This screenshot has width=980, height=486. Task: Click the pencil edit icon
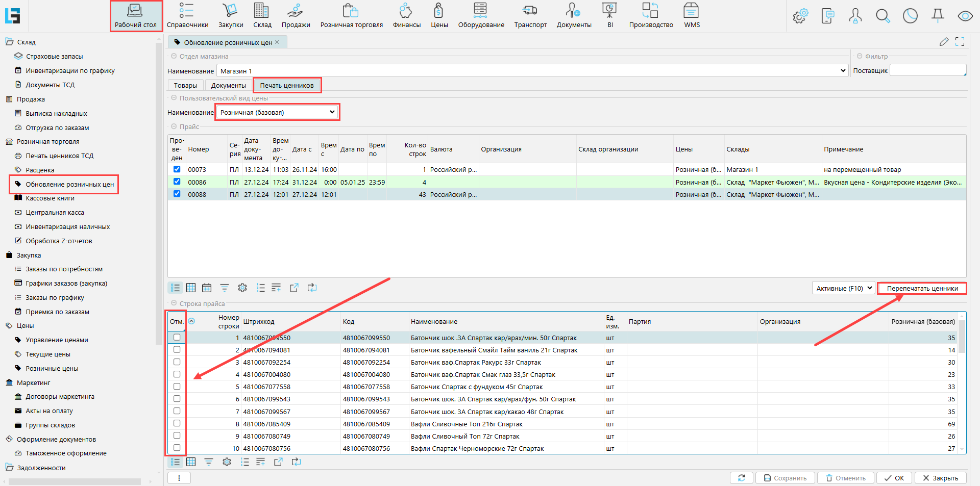(x=944, y=42)
